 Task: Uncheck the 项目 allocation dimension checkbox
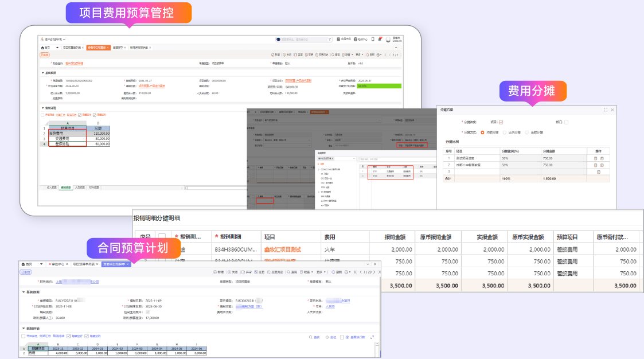click(501, 122)
